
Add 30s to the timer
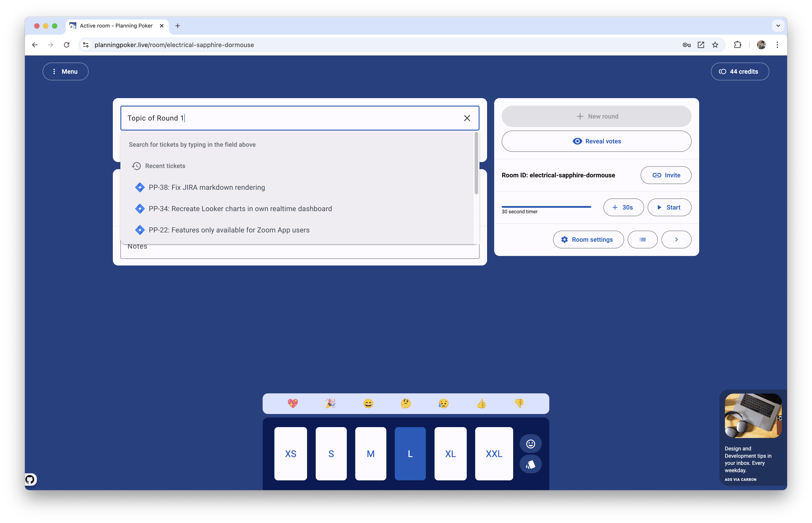click(623, 208)
